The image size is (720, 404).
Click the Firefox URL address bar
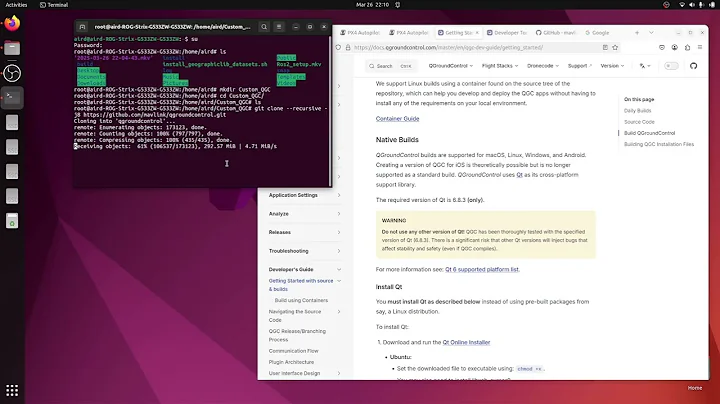pos(476,47)
